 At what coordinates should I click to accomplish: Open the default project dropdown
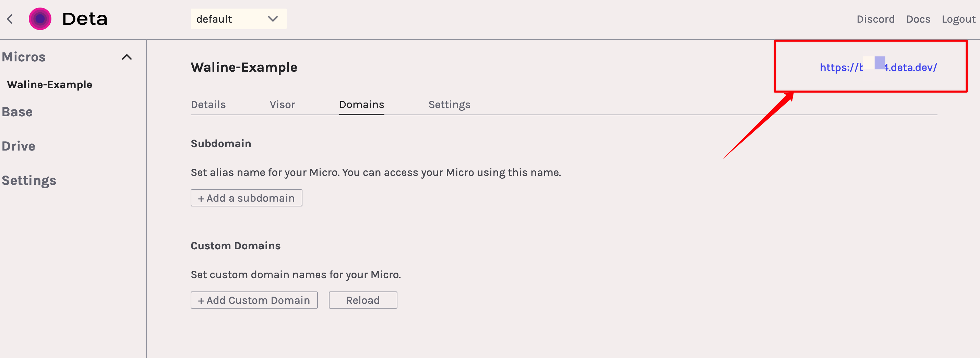pos(238,19)
